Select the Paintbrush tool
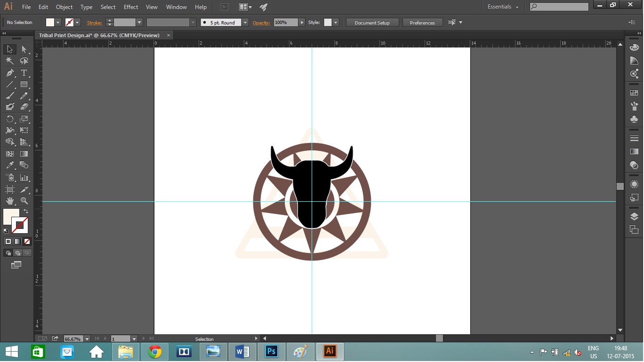The image size is (644, 362). coord(9,95)
